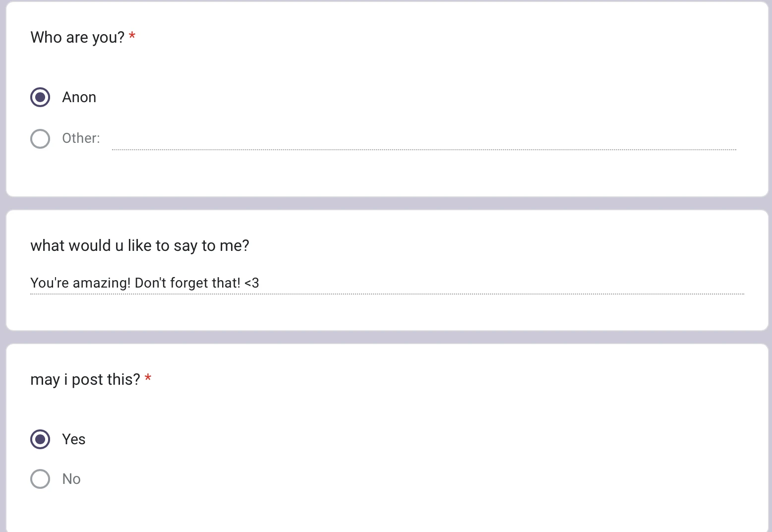Select the Anon radio button
Screen dimensions: 772x532
coord(40,97)
